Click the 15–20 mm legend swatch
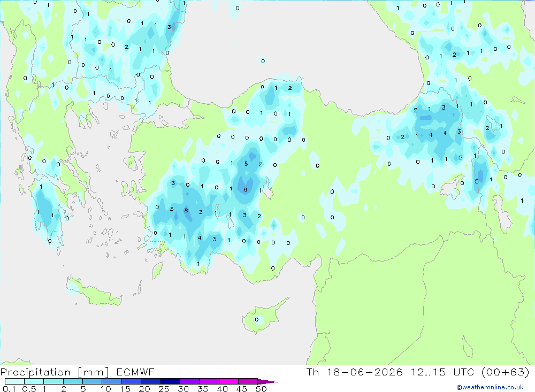This screenshot has width=535, height=392. (132, 381)
